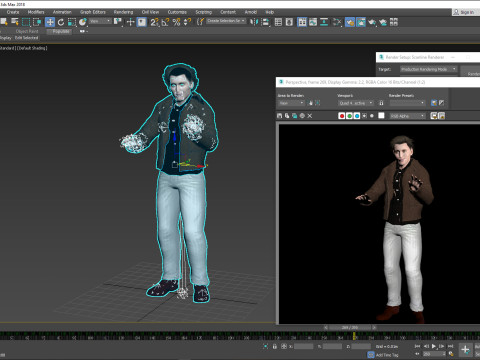Toggle the green channel display
The height and width of the screenshot is (360, 480).
(349, 116)
